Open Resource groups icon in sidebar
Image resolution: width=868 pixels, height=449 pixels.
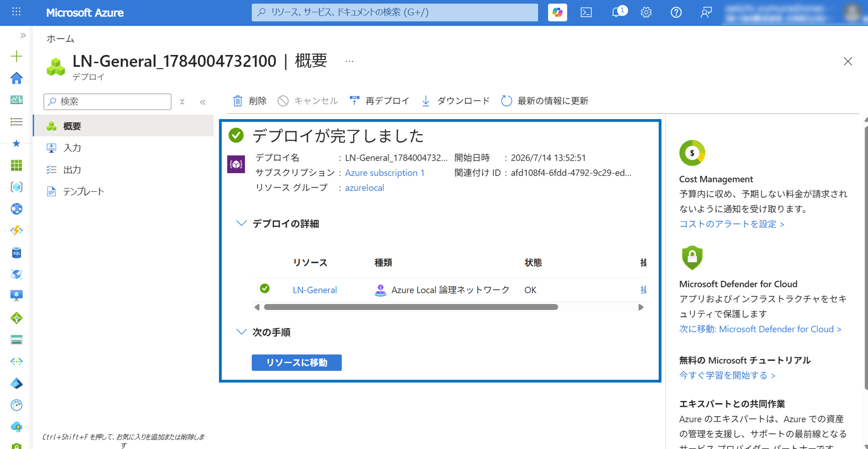coord(16,187)
